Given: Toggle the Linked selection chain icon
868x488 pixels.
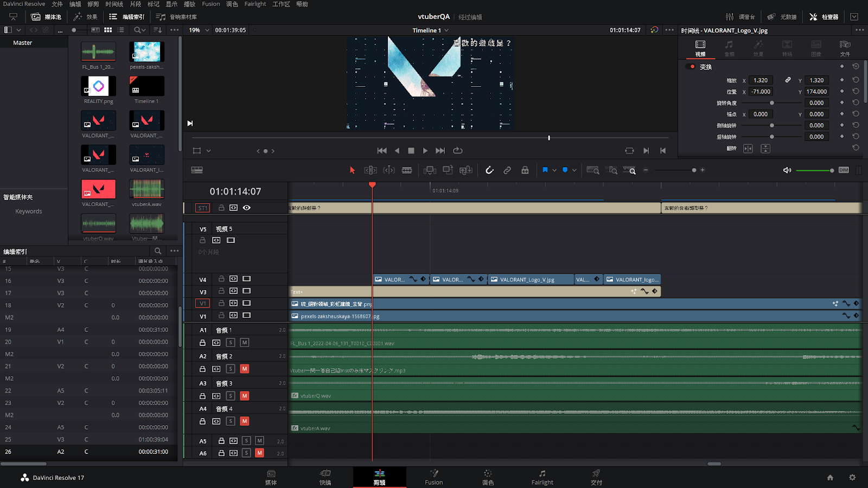Looking at the screenshot, I should [x=507, y=170].
